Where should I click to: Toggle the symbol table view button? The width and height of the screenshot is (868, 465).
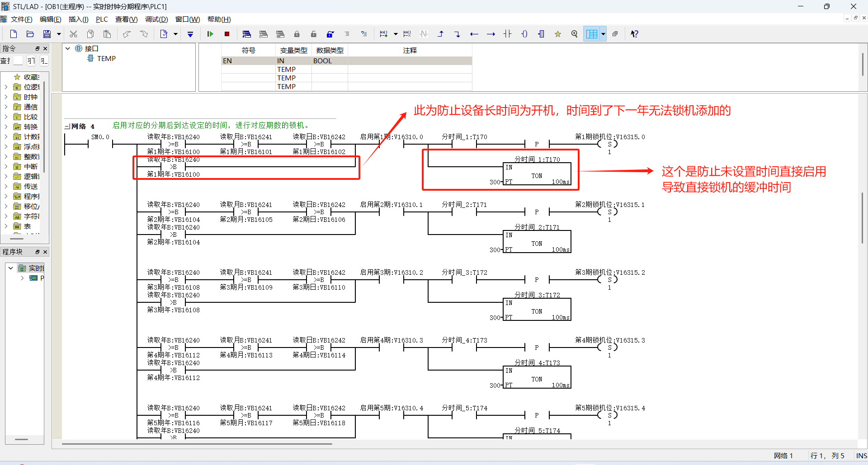pos(592,34)
